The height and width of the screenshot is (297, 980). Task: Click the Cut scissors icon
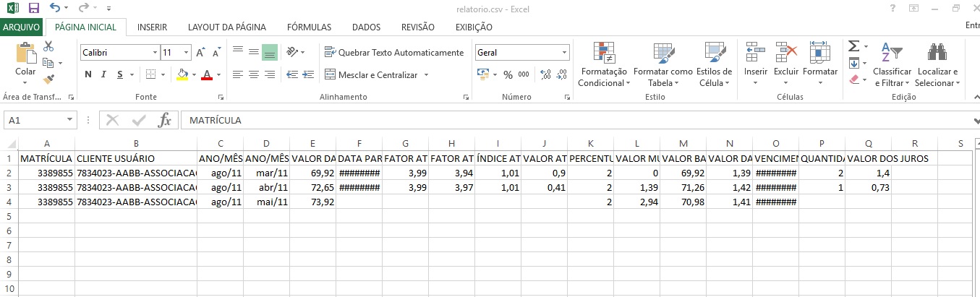click(x=48, y=46)
